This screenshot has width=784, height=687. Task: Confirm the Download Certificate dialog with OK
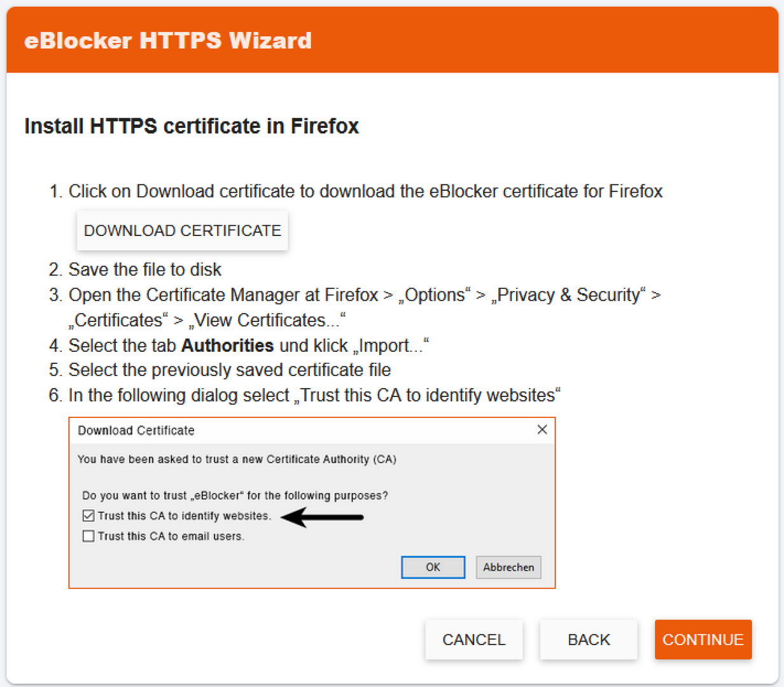tap(433, 567)
